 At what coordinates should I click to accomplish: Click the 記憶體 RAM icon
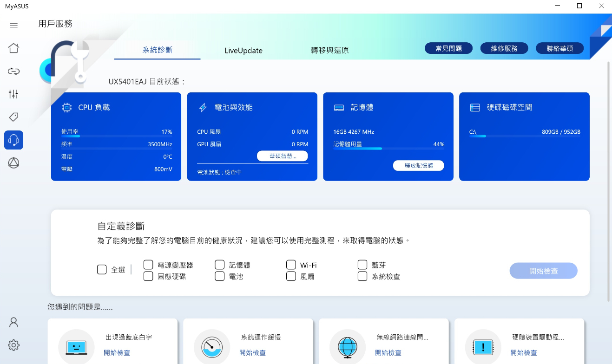tap(339, 107)
